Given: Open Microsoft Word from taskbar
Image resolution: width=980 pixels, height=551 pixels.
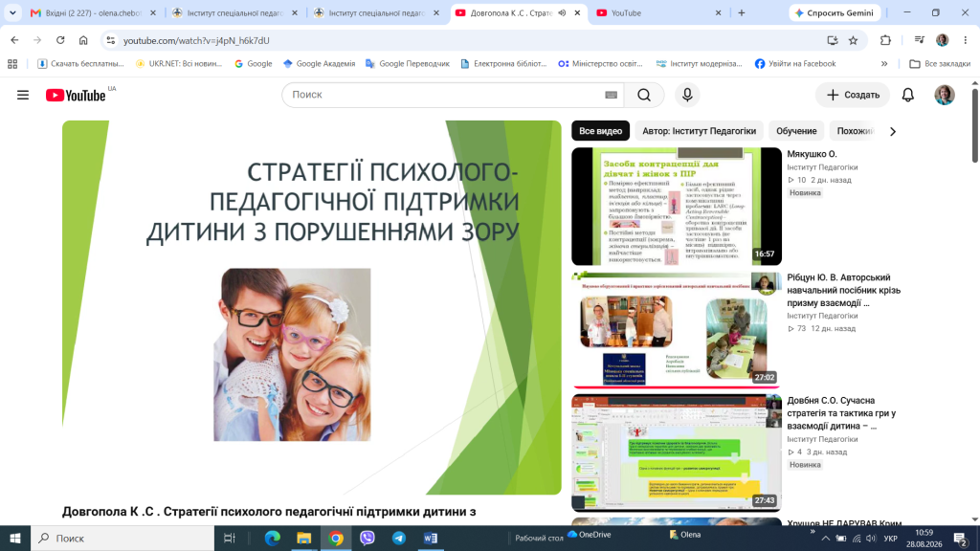Looking at the screenshot, I should tap(431, 538).
